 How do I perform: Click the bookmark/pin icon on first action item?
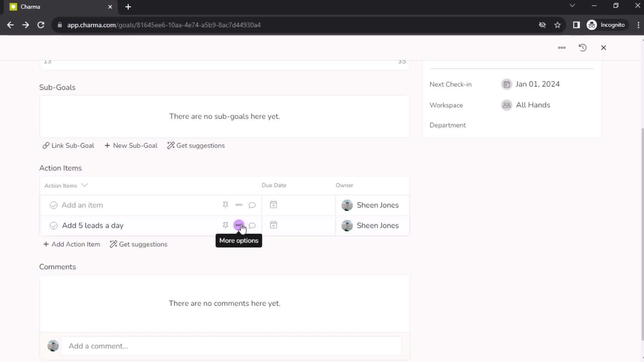(x=226, y=205)
